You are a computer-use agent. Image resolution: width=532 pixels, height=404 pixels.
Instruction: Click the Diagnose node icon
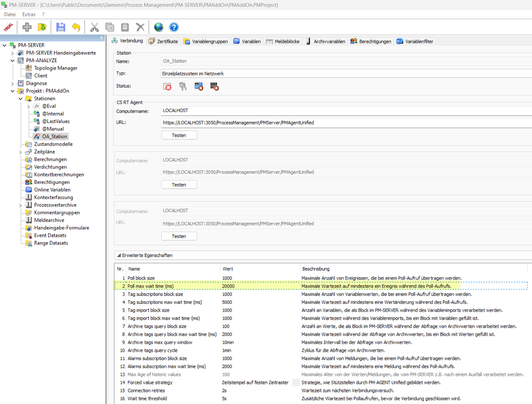coord(21,84)
